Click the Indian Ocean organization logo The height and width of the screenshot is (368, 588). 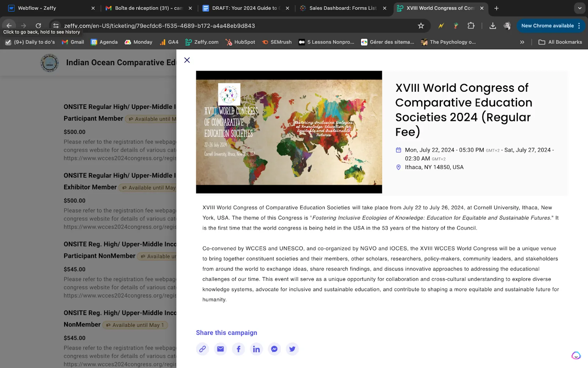click(x=50, y=63)
